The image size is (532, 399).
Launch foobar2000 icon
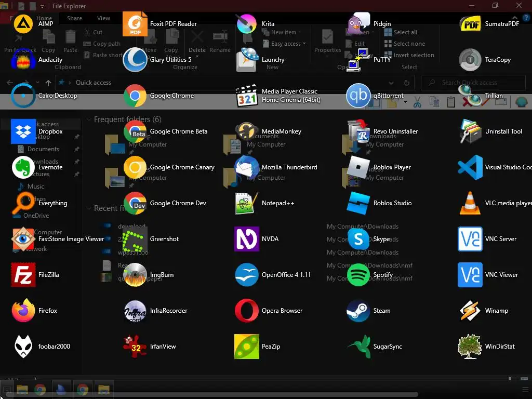[23, 347]
